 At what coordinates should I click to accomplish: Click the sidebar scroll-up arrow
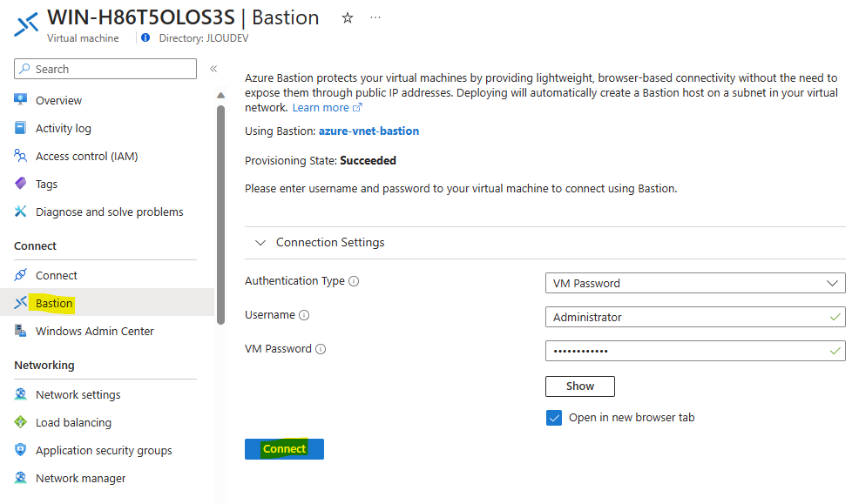tap(220, 95)
